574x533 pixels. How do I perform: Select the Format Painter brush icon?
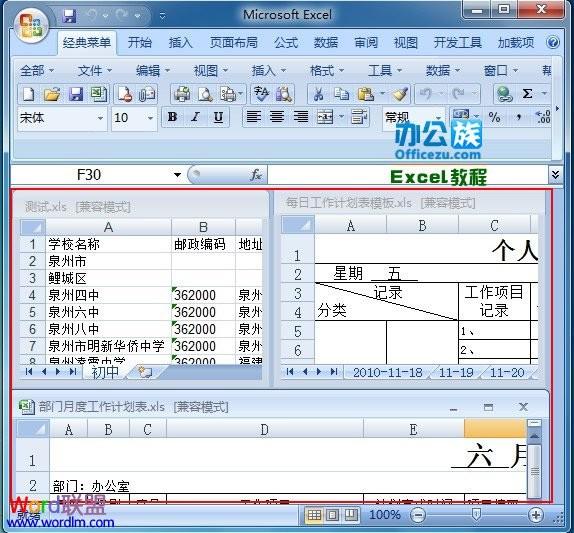point(400,94)
